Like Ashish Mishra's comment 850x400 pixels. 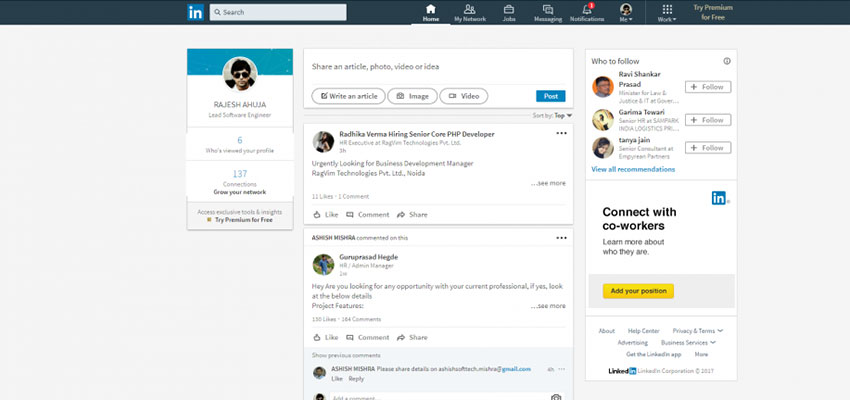point(337,378)
